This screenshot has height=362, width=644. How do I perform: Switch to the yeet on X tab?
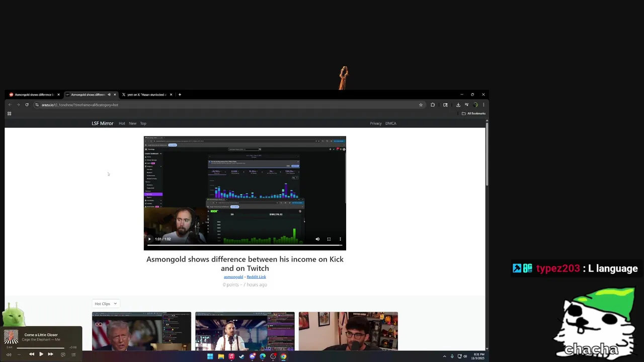tap(146, 95)
